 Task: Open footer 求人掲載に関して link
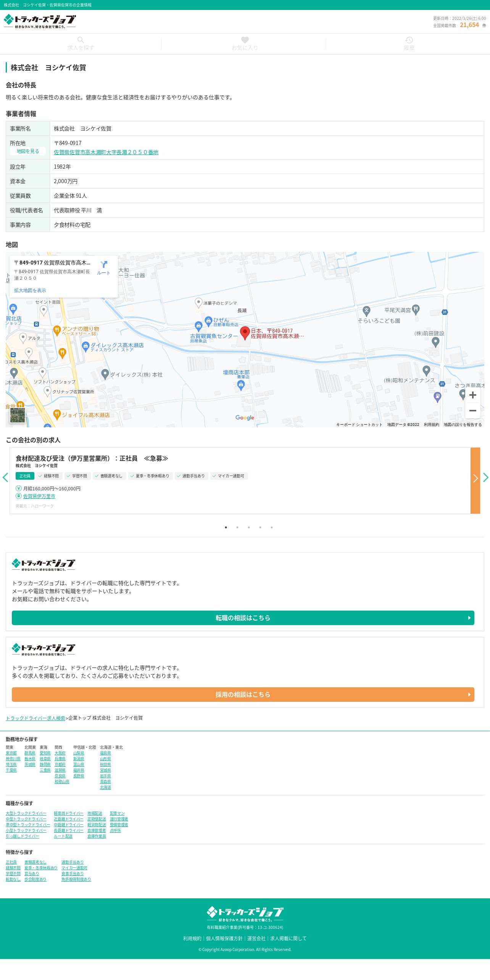point(289,938)
